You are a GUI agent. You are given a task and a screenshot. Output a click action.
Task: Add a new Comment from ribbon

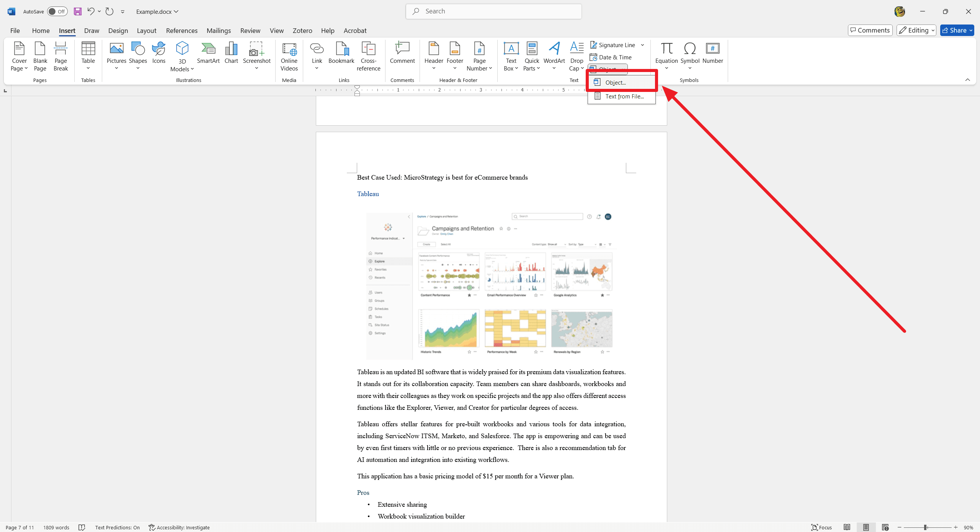click(x=402, y=53)
